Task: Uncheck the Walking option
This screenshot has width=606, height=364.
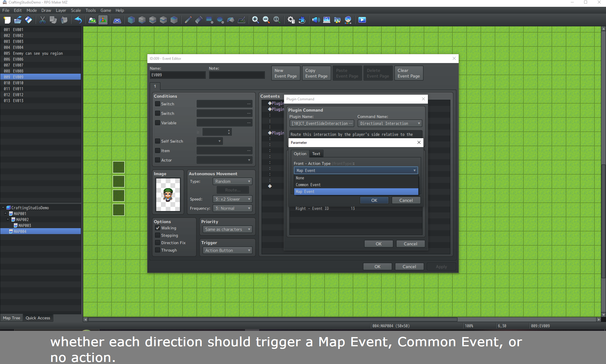Action: click(x=158, y=228)
